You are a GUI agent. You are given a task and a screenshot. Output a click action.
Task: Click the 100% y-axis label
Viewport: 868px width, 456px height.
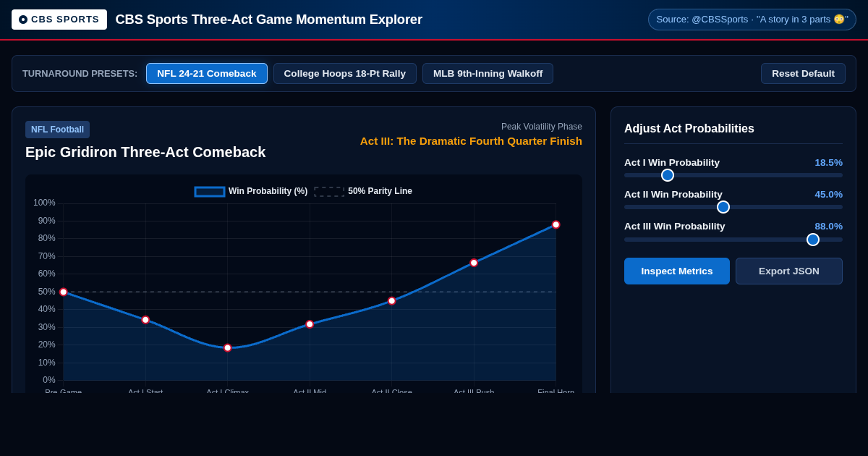coord(44,203)
